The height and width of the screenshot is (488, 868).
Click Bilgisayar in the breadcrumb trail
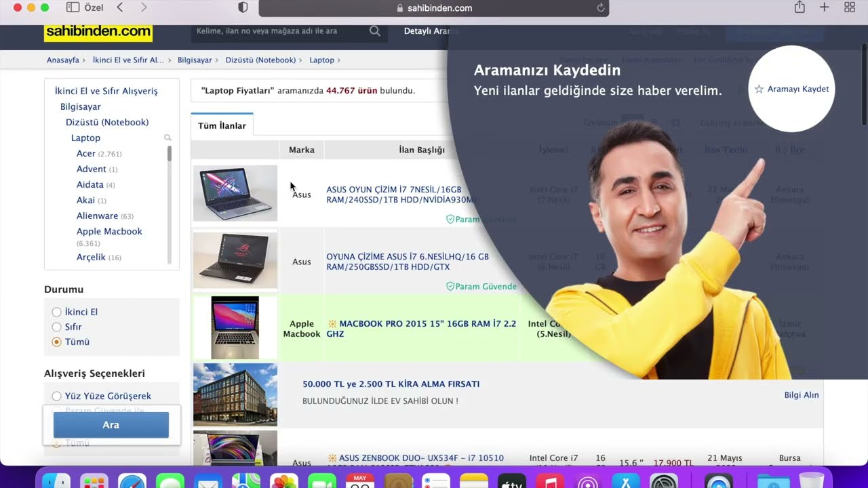point(195,60)
